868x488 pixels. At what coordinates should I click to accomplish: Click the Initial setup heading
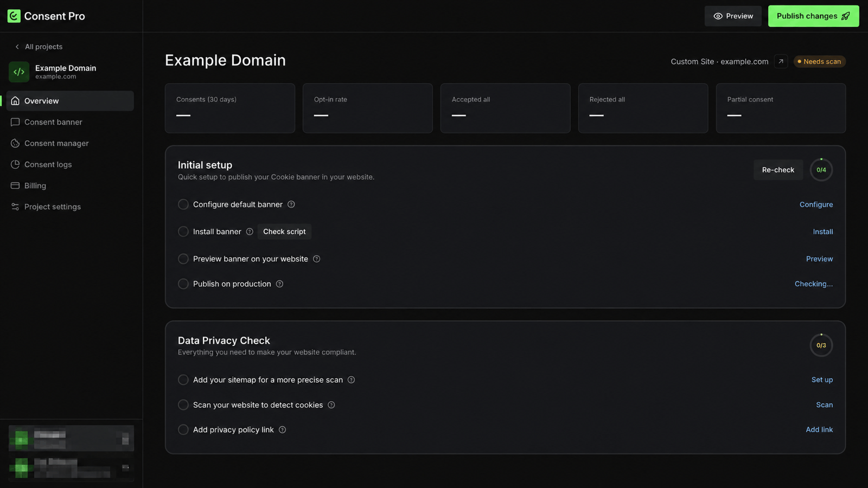coord(205,165)
